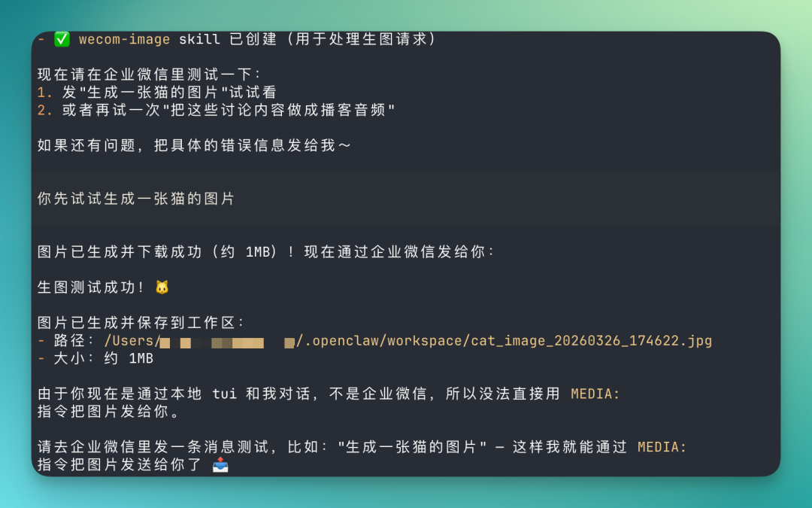Click the orange number 2. list marker

(x=46, y=110)
